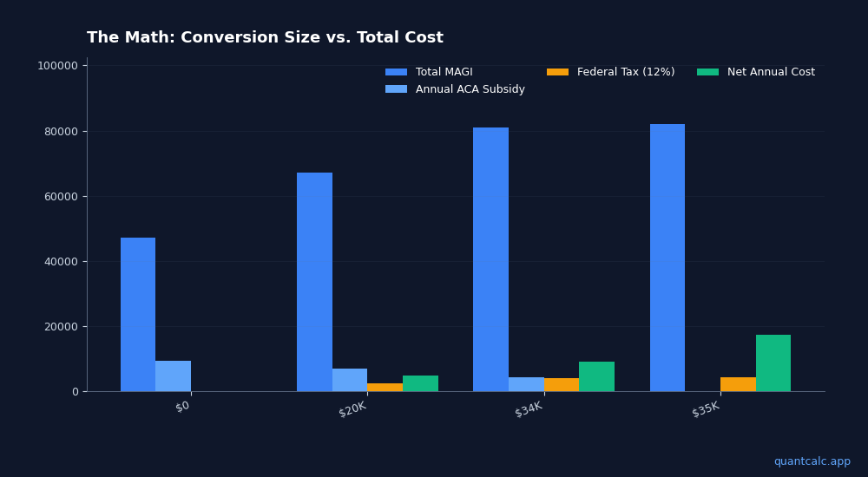The height and width of the screenshot is (477, 868).
Task: Click the ACA Subsidy bar for $0
Action: point(174,376)
